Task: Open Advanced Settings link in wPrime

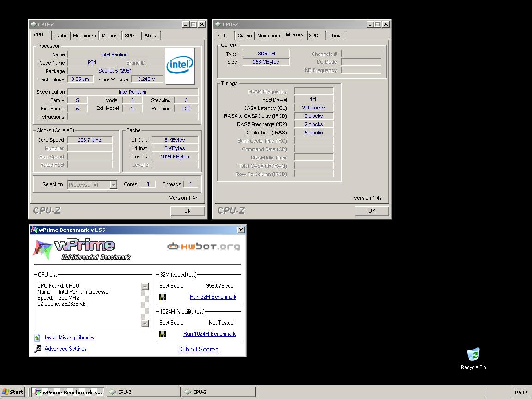Action: point(66,349)
